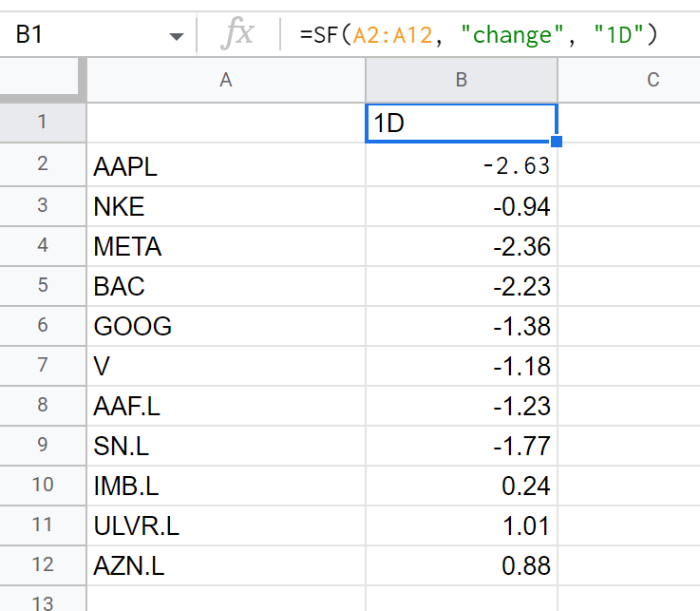
Task: Click cell with ticker META
Action: tap(226, 246)
